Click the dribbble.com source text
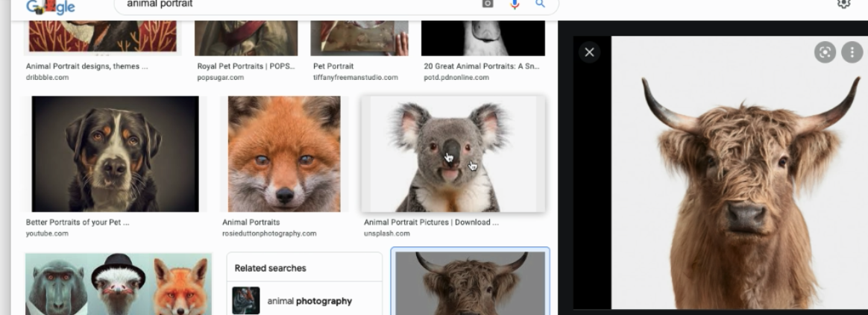The height and width of the screenshot is (315, 868). (47, 77)
